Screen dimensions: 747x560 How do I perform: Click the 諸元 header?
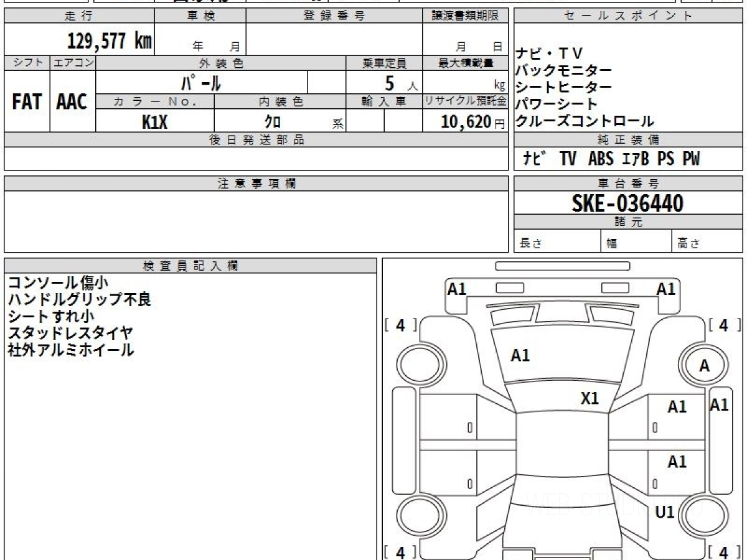[x=629, y=222]
